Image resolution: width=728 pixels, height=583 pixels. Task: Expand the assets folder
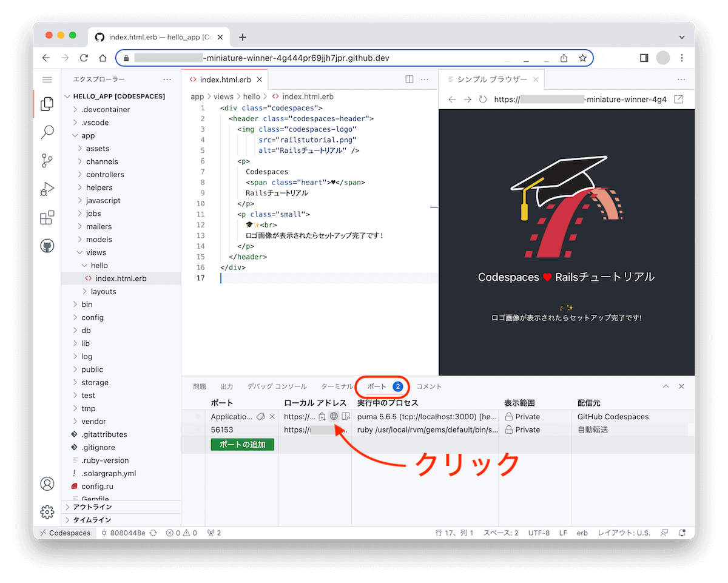click(x=98, y=149)
